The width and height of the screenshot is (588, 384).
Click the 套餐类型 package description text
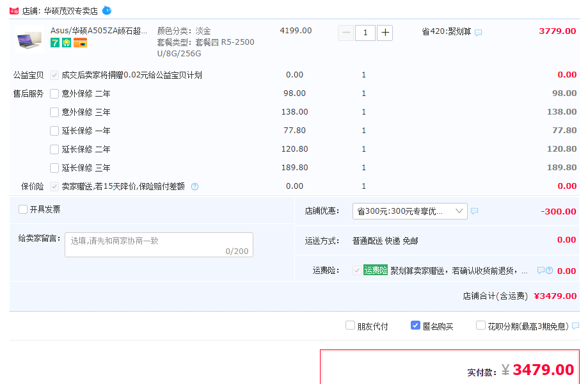coord(206,47)
